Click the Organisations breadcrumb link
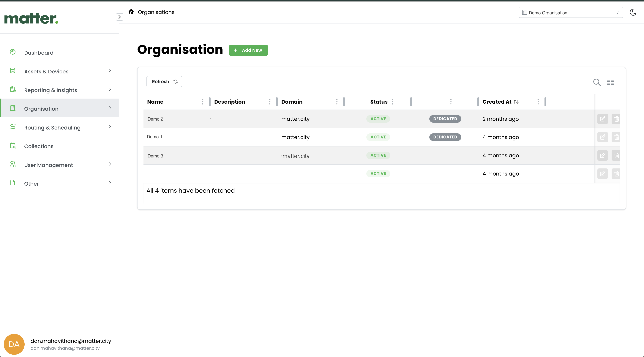Image resolution: width=644 pixels, height=357 pixels. click(156, 12)
